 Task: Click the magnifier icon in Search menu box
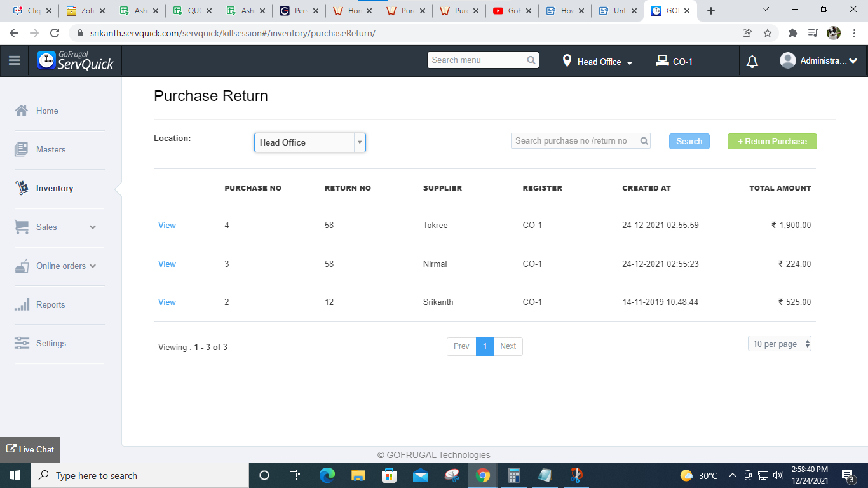[x=531, y=60]
